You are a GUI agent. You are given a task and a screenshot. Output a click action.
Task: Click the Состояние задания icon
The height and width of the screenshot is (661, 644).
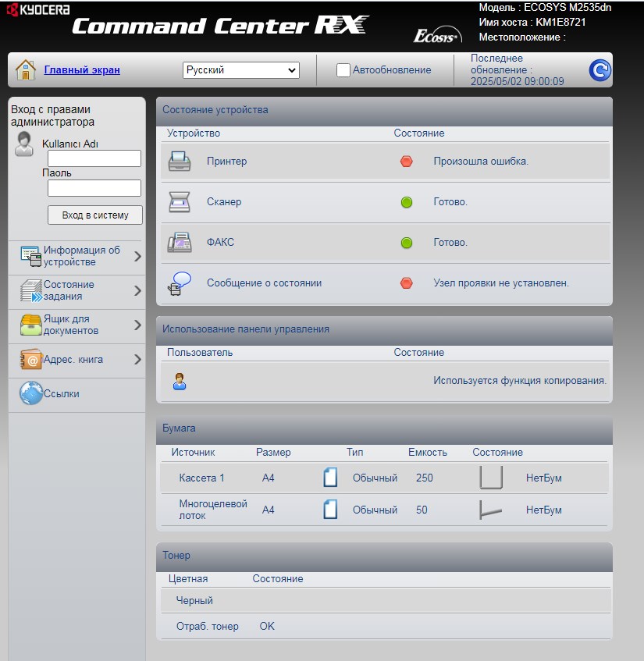coord(31,290)
